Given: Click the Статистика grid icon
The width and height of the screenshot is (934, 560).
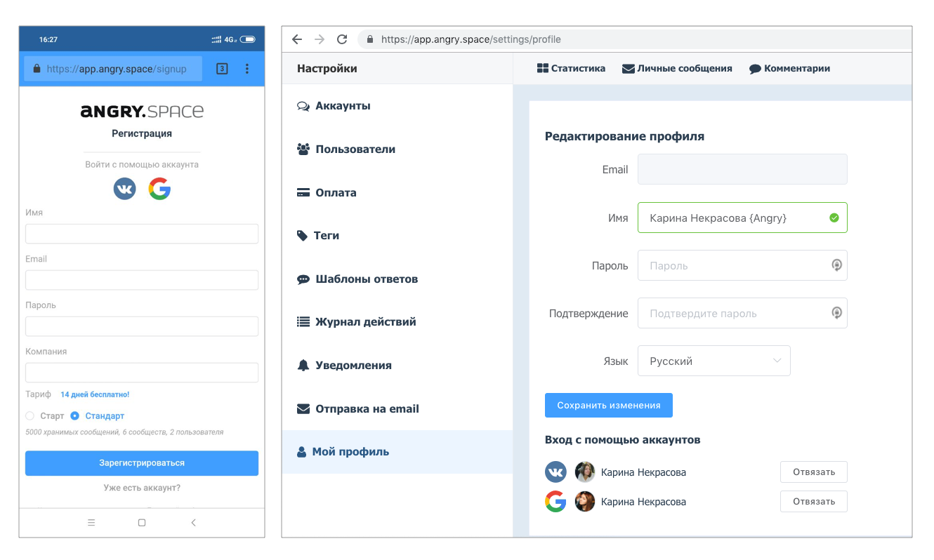Looking at the screenshot, I should [x=542, y=68].
